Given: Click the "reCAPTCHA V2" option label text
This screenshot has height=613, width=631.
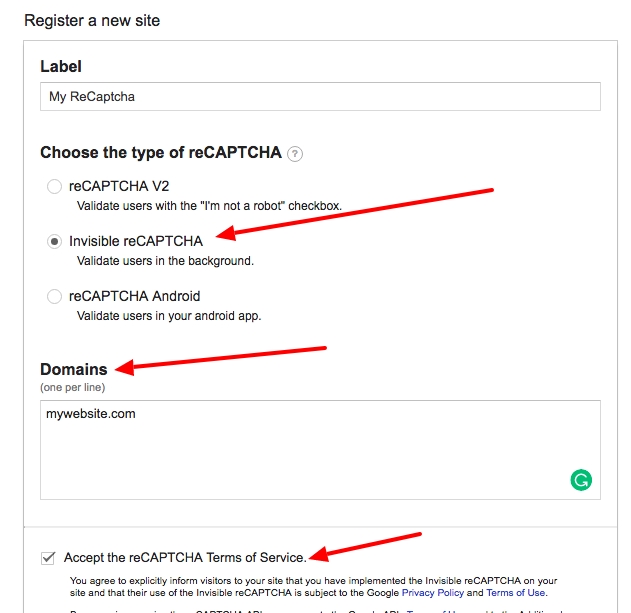Looking at the screenshot, I should coord(119,186).
